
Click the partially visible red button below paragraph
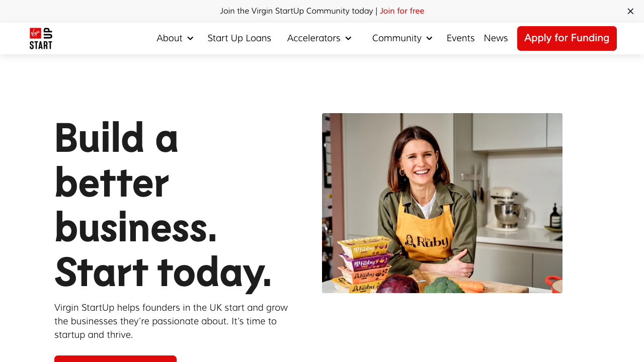click(115, 358)
